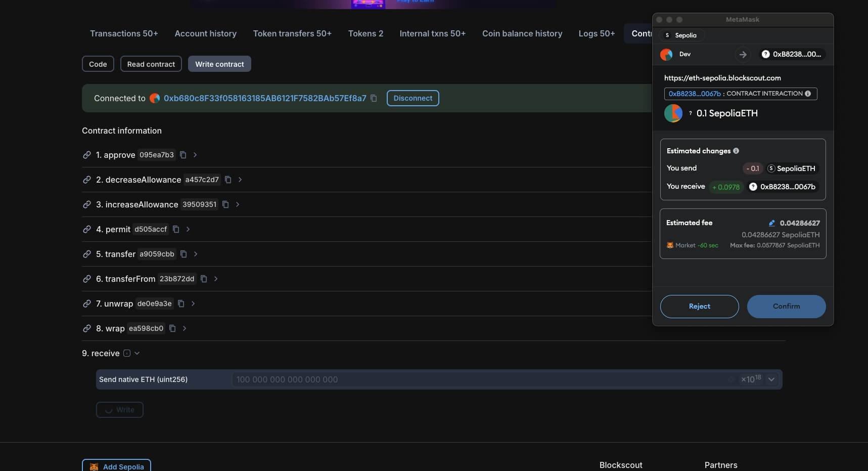The height and width of the screenshot is (471, 868).
Task: Disconnect the connected wallet
Action: [413, 98]
